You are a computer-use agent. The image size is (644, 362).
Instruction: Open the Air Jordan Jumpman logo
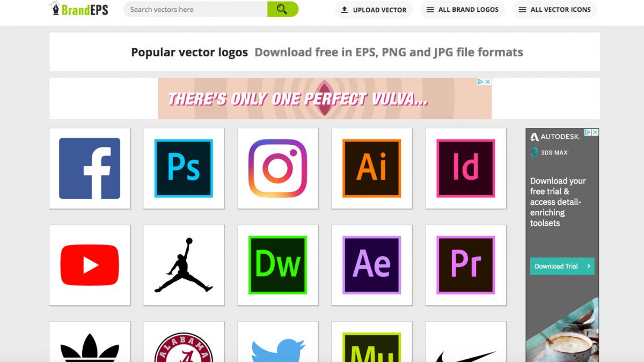coord(184,264)
